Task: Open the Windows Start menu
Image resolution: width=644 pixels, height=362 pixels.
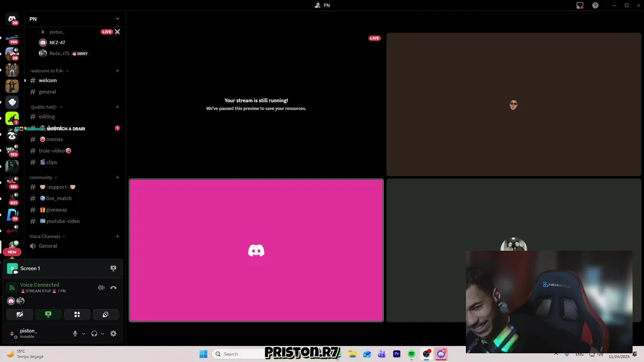Action: [203, 354]
